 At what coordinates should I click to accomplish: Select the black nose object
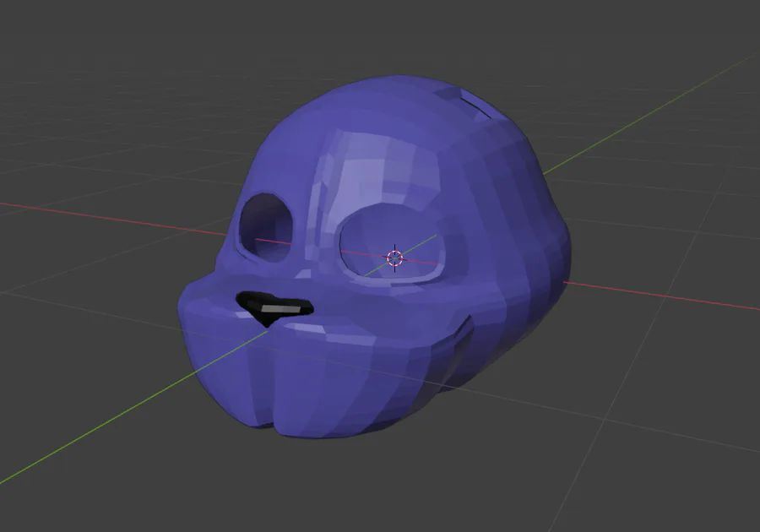[x=274, y=308]
